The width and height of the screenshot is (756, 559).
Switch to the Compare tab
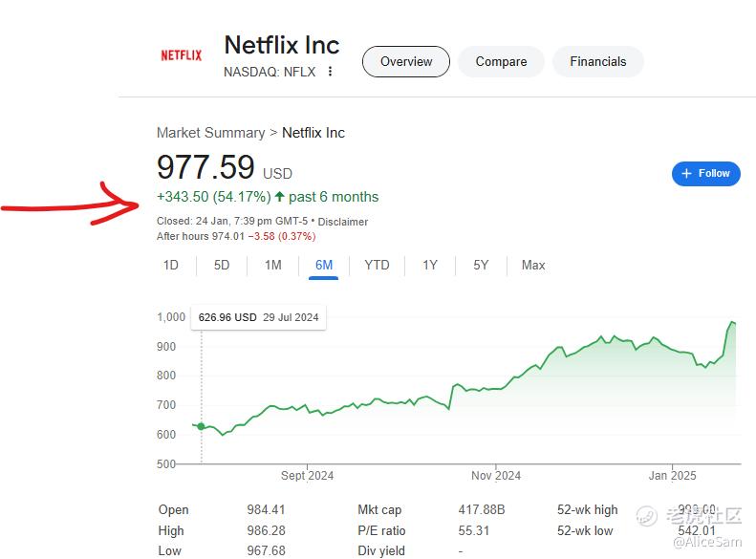(x=501, y=62)
